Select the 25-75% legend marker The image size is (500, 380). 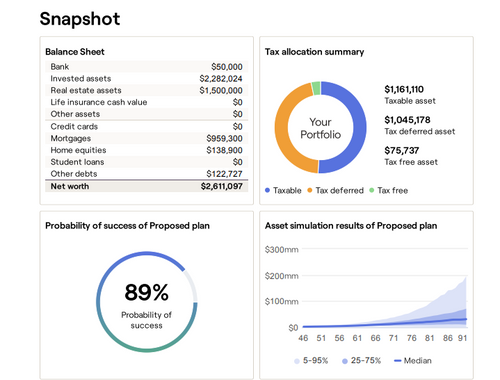345,361
